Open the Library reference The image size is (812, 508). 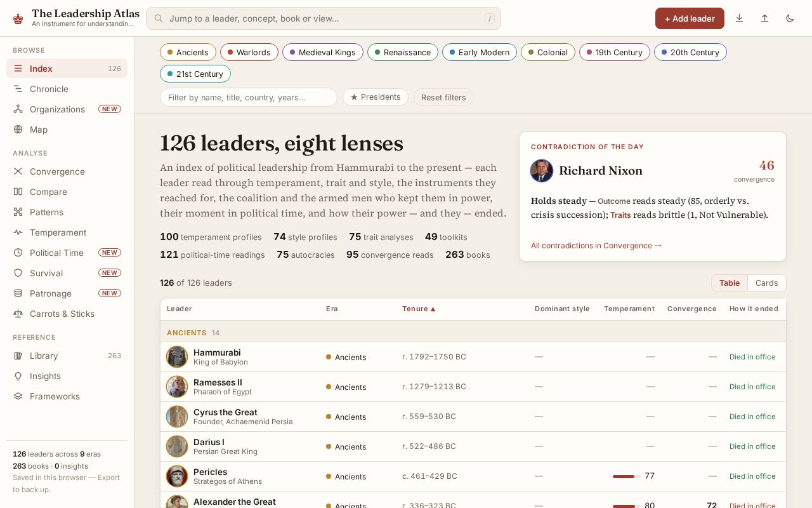pos(67,356)
